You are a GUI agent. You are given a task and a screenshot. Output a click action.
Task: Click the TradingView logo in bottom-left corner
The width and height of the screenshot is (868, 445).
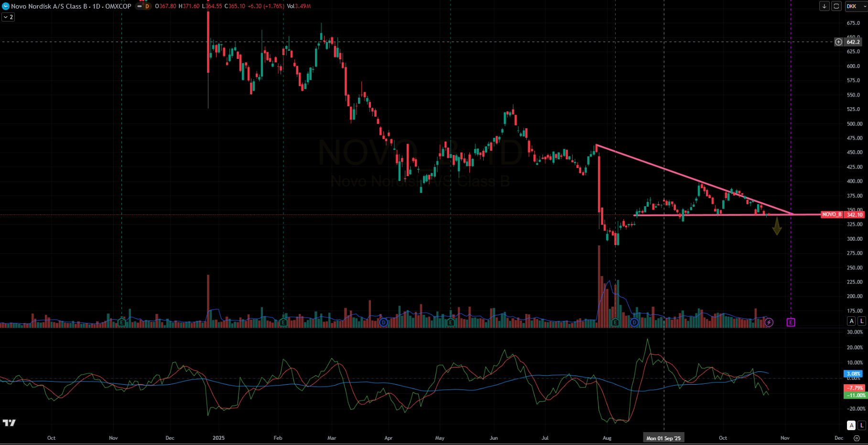click(9, 423)
